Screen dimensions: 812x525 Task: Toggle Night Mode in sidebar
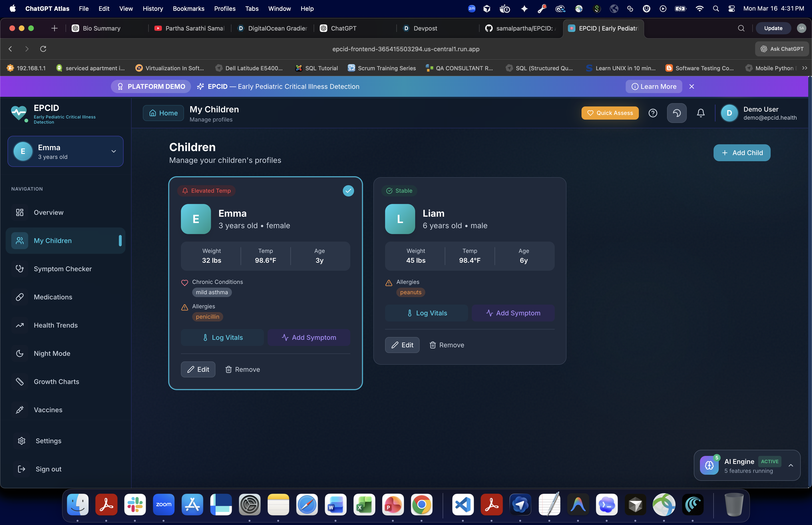52,353
